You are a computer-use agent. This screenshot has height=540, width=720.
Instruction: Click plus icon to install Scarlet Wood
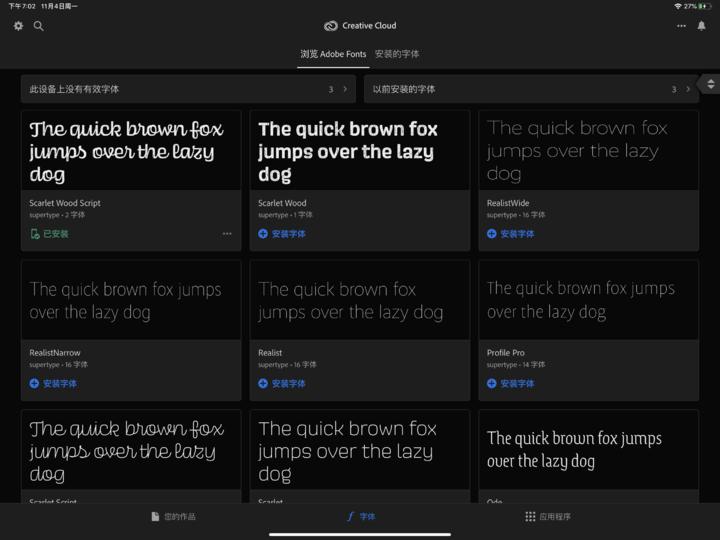coord(263,234)
